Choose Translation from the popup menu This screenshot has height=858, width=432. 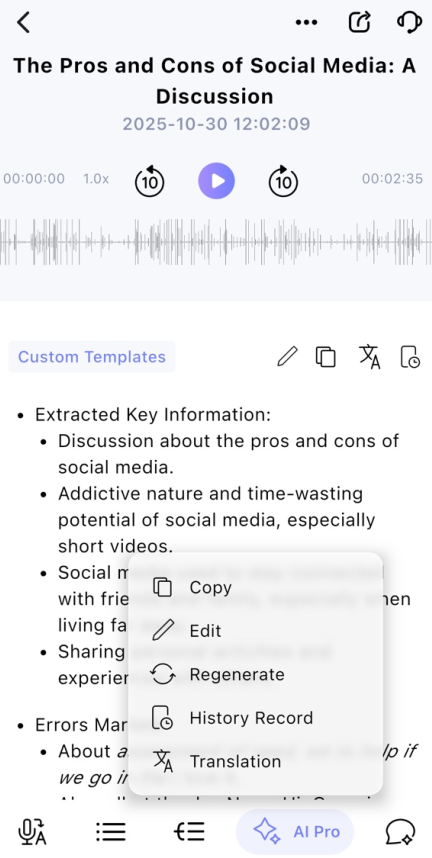(255, 761)
